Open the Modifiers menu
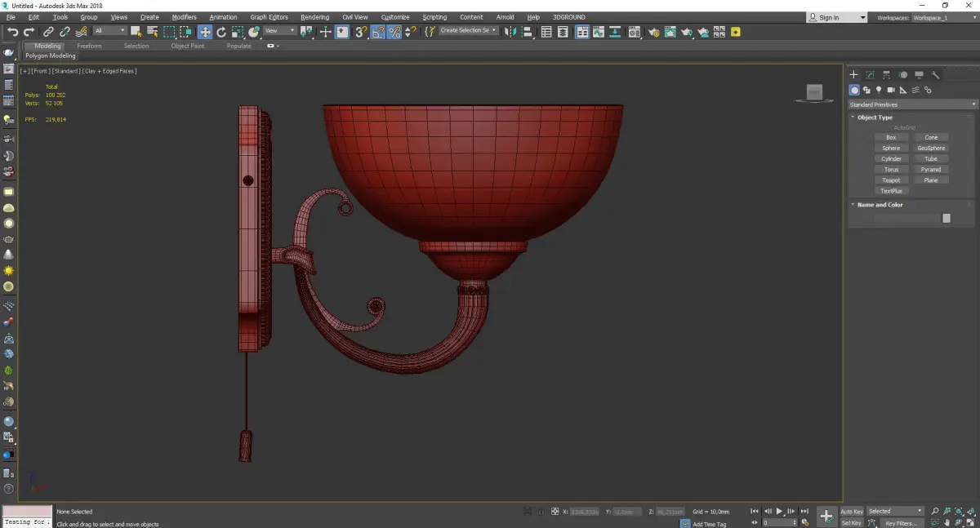 click(184, 17)
